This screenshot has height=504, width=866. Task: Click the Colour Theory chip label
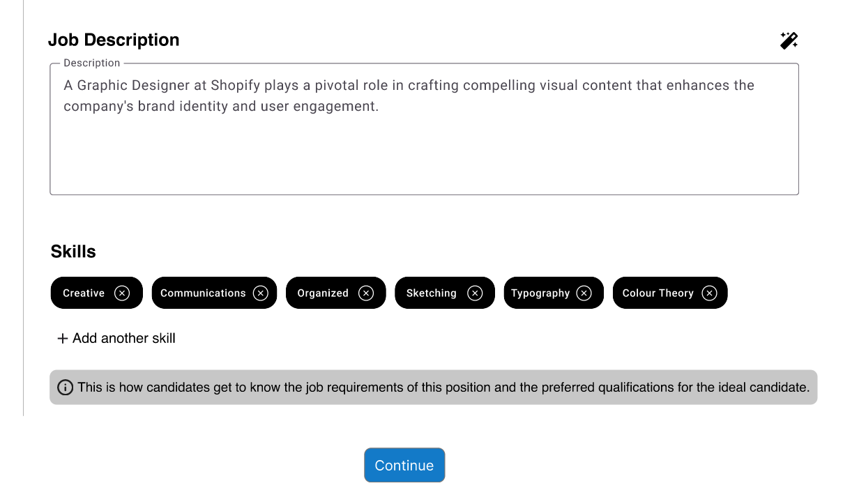click(658, 293)
